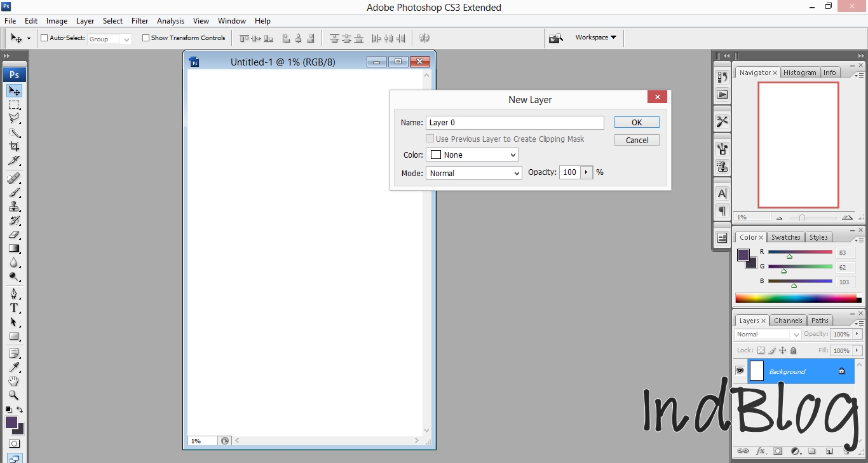Select the Pen tool
Screen dimensions: 868x463
[14, 294]
